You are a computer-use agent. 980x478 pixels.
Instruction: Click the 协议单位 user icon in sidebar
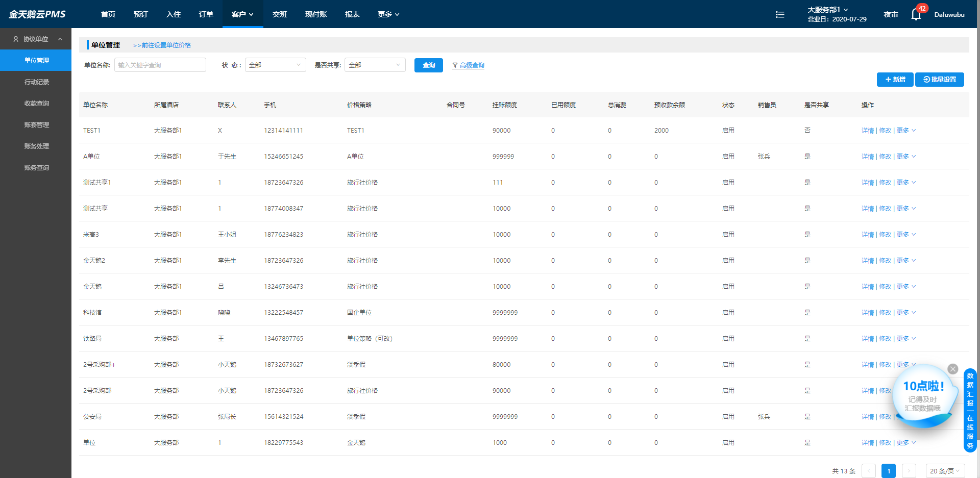click(x=16, y=39)
